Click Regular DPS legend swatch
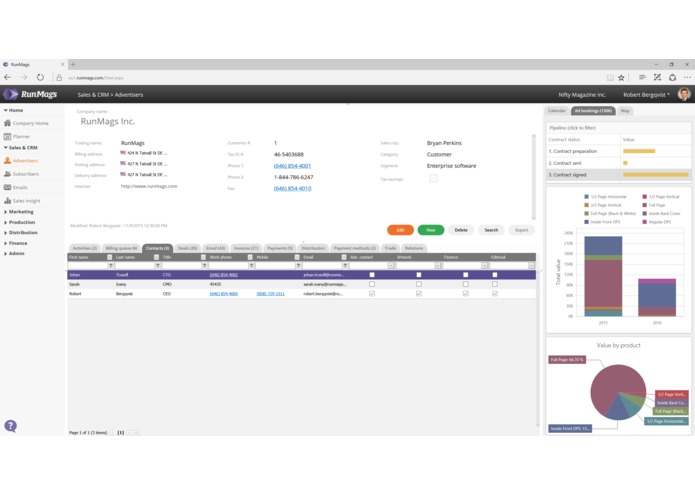Image resolution: width=695 pixels, height=494 pixels. (644, 222)
